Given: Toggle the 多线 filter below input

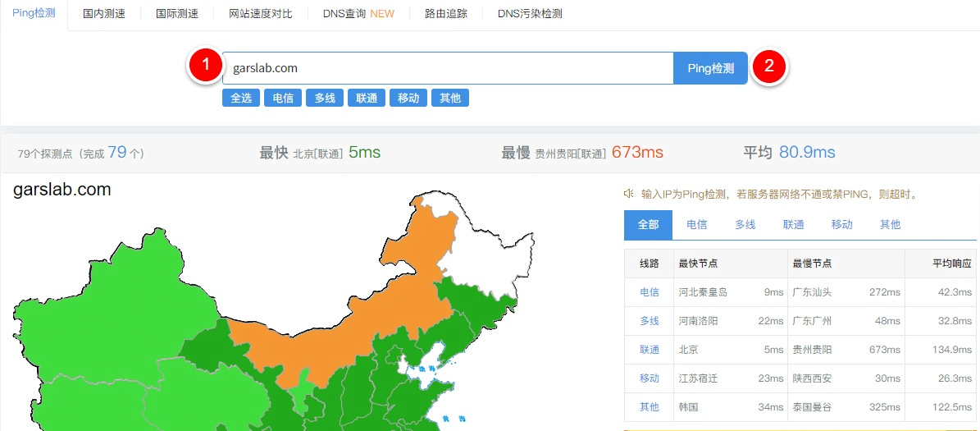Looking at the screenshot, I should (x=325, y=99).
